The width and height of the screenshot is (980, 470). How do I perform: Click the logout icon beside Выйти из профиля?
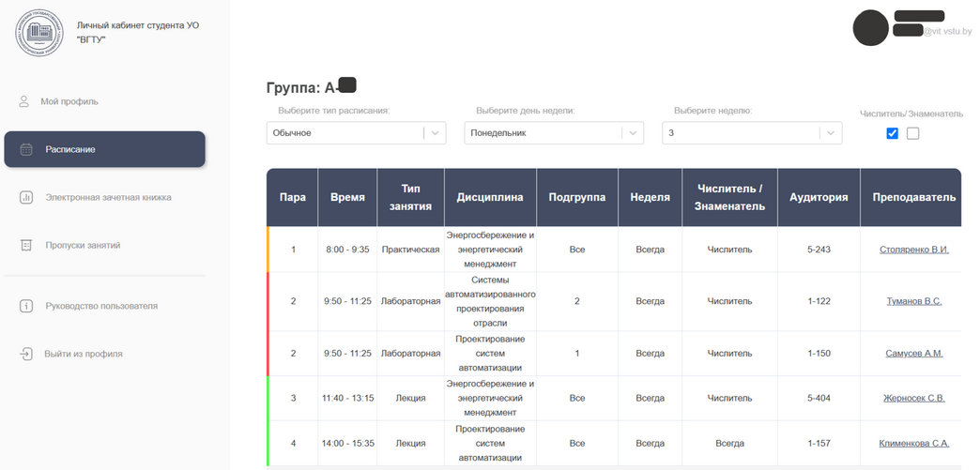(25, 354)
